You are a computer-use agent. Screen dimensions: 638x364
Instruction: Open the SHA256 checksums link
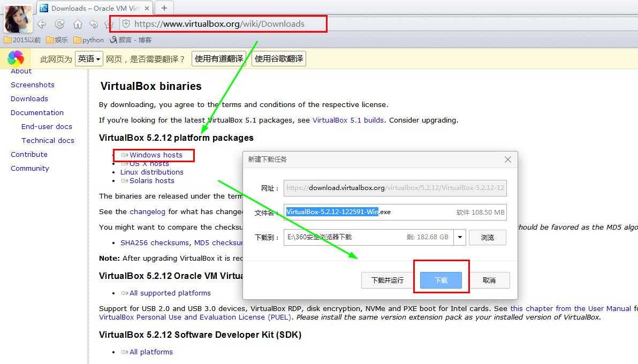[x=155, y=242]
